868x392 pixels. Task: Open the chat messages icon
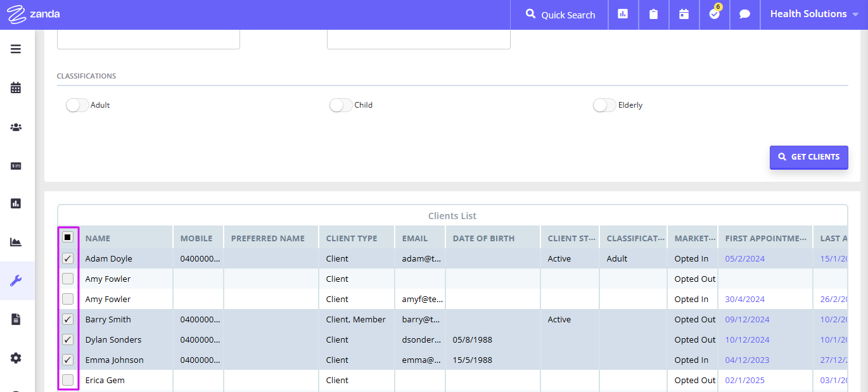(x=744, y=15)
